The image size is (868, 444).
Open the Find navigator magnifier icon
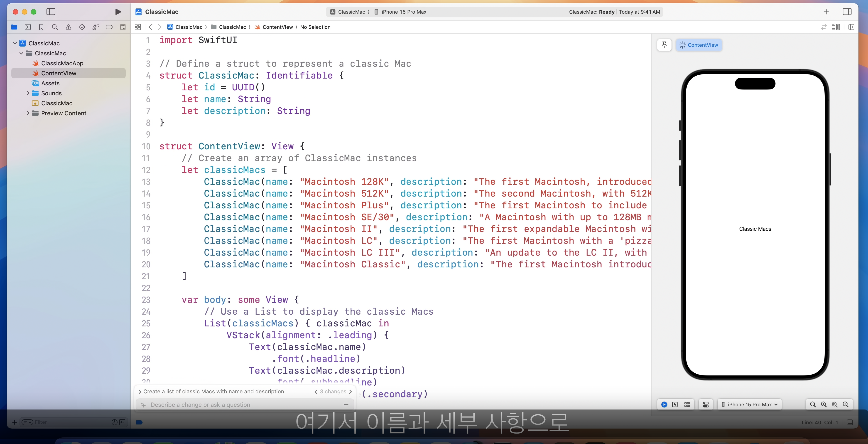(55, 27)
